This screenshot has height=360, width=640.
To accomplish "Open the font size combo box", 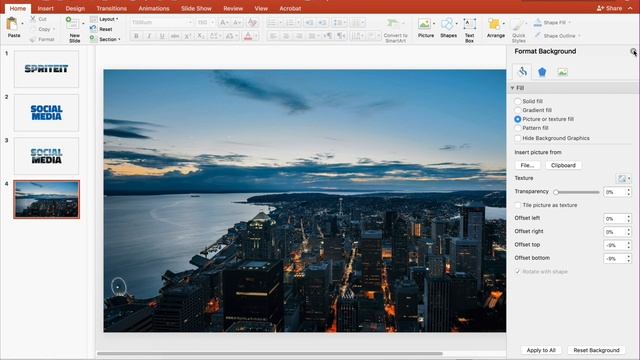I will (x=206, y=22).
